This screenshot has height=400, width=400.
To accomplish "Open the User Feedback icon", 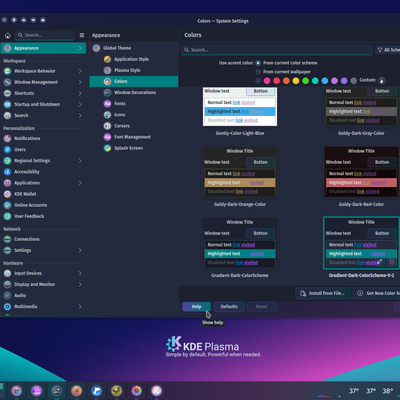I will tap(7, 216).
